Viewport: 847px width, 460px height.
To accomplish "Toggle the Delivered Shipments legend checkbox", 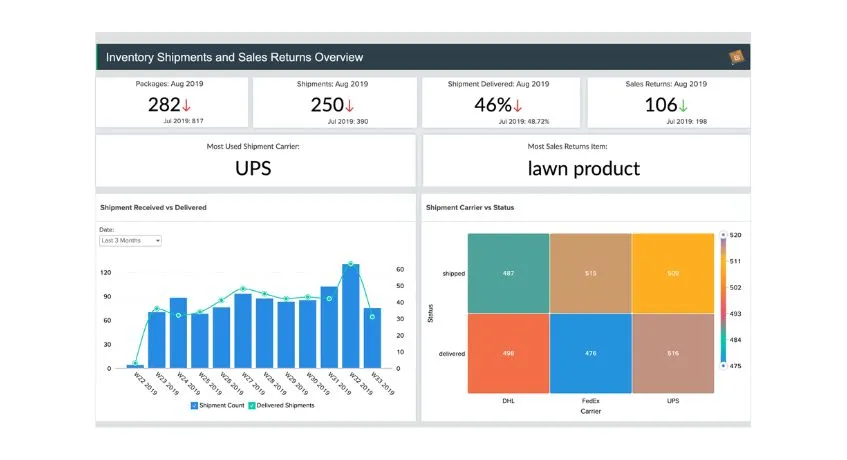I will tap(251, 405).
